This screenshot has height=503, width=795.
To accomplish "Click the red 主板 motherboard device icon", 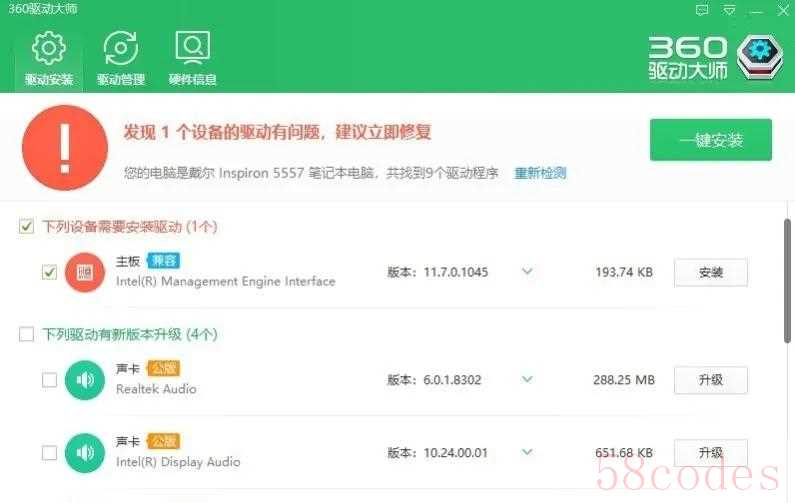I will (85, 273).
